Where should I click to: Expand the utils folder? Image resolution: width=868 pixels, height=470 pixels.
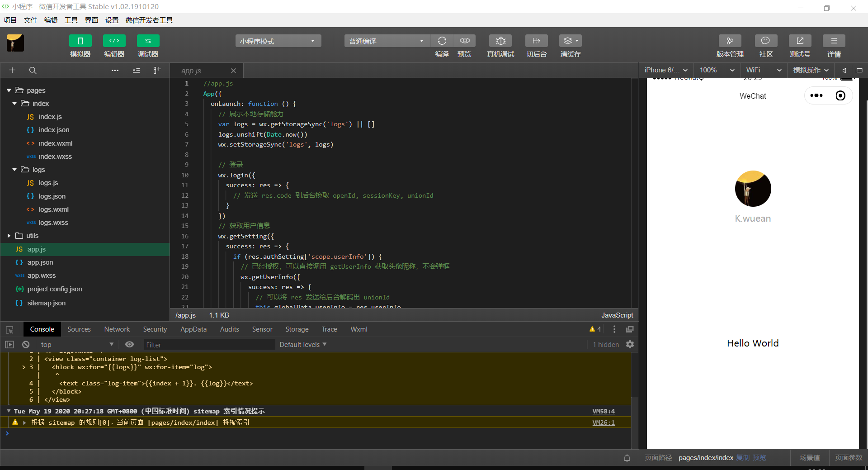click(x=9, y=236)
